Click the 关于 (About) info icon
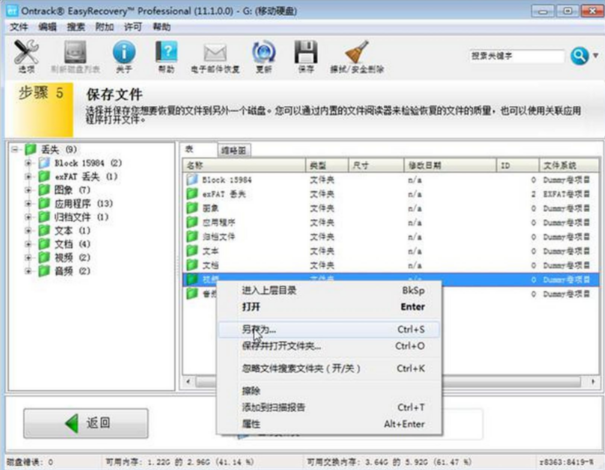 [x=124, y=54]
